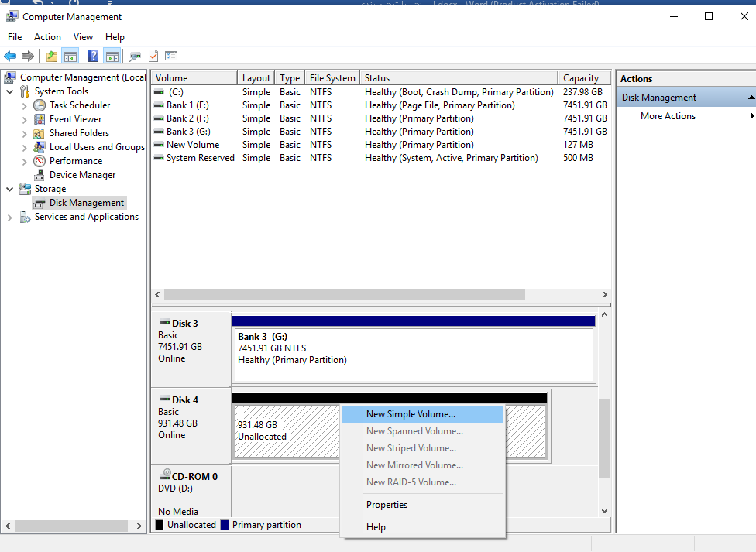The image size is (756, 552).
Task: Open More Actions in Actions pane
Action: [668, 116]
